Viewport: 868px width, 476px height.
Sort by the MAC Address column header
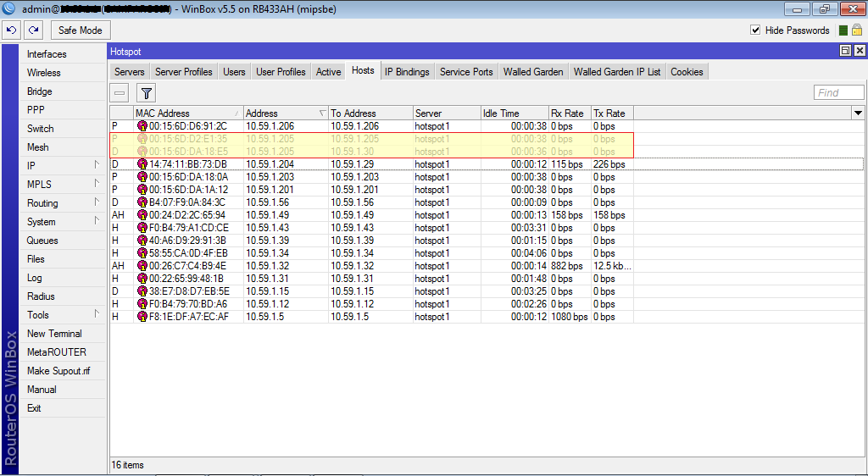188,113
